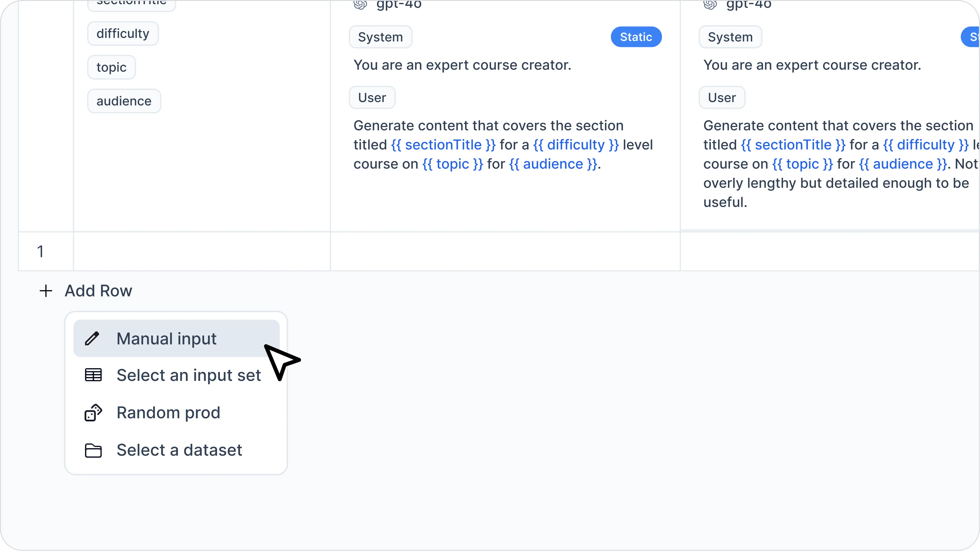The height and width of the screenshot is (551, 980).
Task: Click the Random prod icon
Action: (93, 412)
